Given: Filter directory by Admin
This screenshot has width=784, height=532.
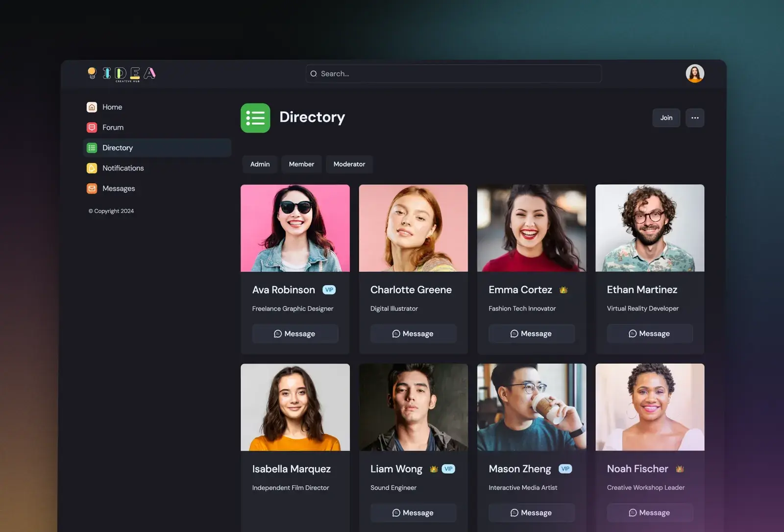Looking at the screenshot, I should point(260,164).
